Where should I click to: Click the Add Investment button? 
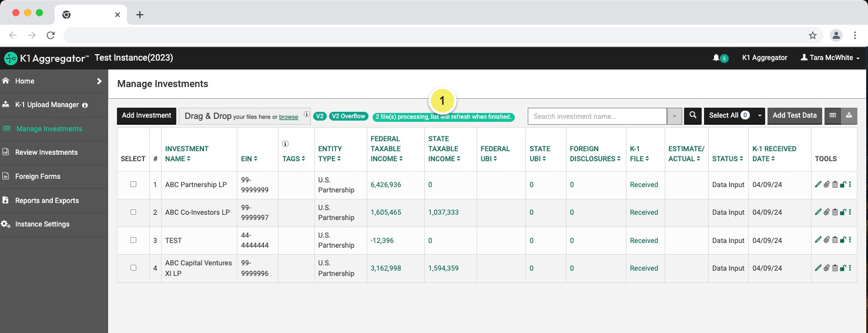146,115
